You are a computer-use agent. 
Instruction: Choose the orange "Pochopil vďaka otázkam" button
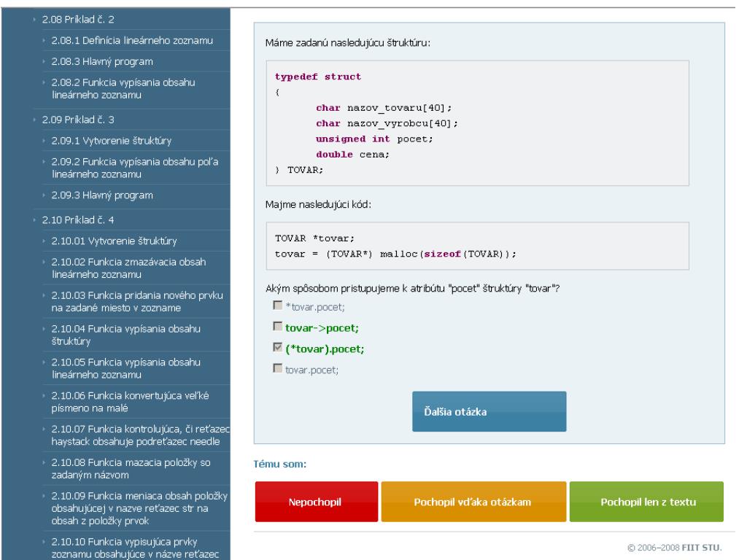click(473, 502)
